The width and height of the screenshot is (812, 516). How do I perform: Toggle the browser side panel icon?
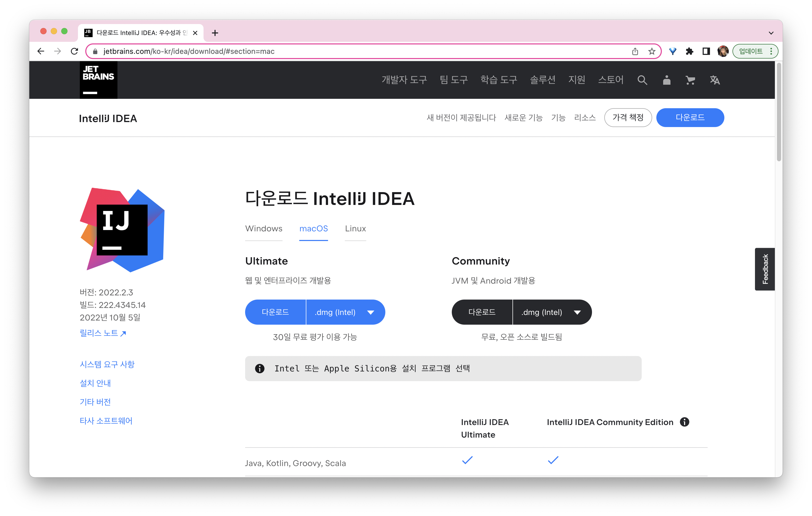point(706,51)
